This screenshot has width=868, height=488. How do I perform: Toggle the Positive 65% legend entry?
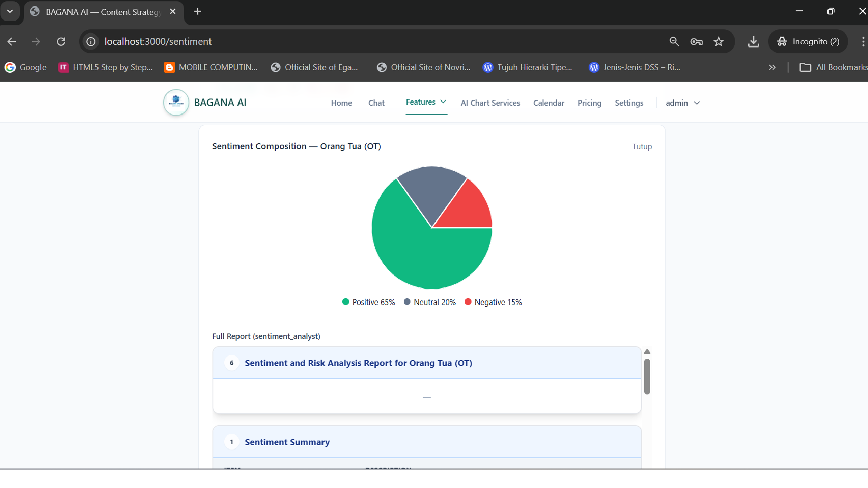point(368,302)
